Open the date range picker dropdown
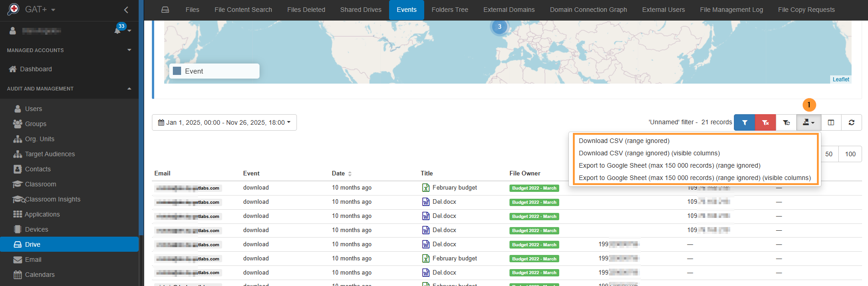 click(x=224, y=122)
